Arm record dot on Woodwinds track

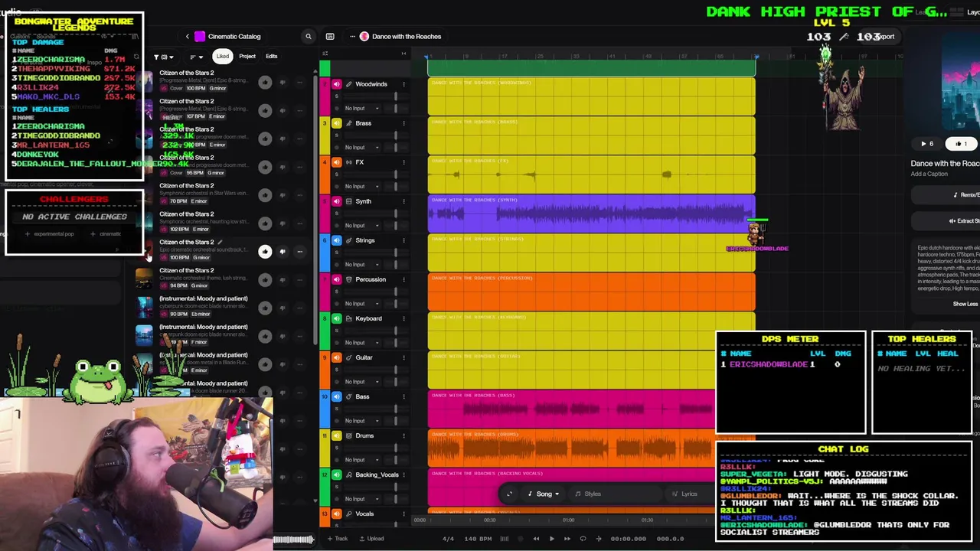[x=336, y=108]
